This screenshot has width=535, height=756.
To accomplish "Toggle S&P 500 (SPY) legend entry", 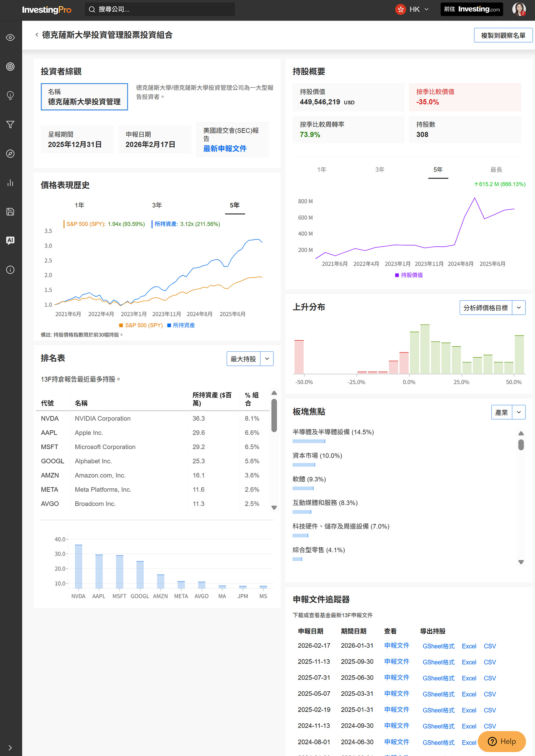I will [x=141, y=325].
